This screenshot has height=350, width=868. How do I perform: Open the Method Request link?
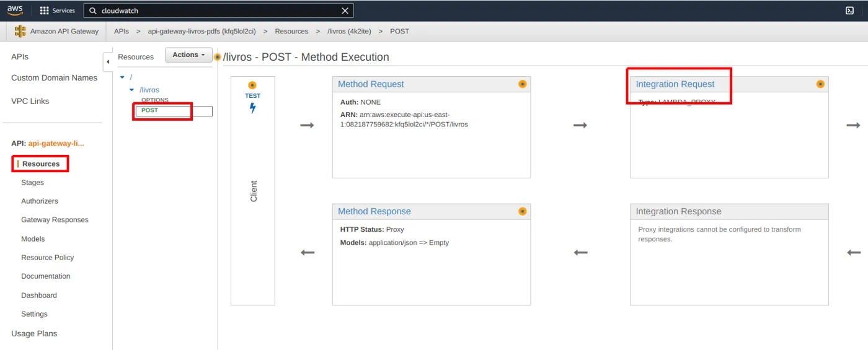371,84
